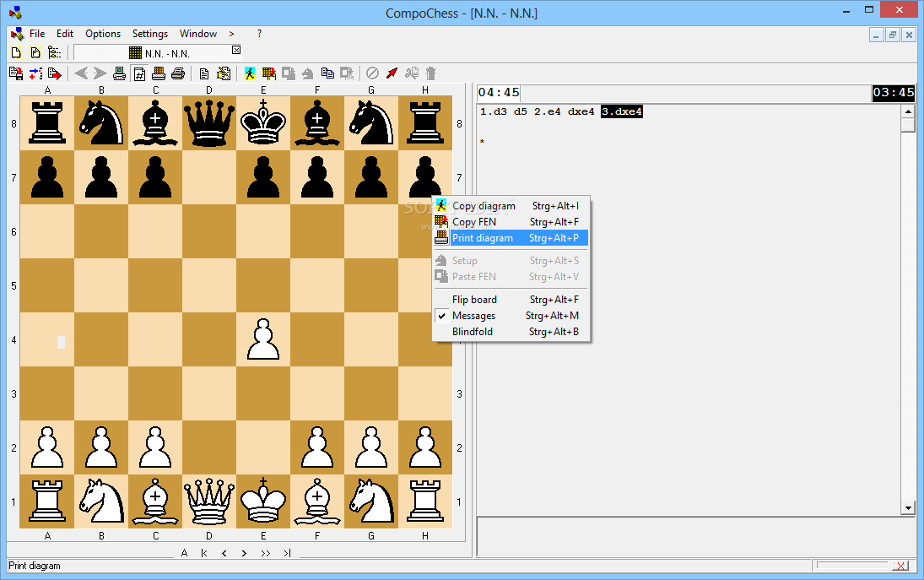This screenshot has height=580, width=924.
Task: Click notation scrollbar down arrow
Action: click(x=908, y=507)
